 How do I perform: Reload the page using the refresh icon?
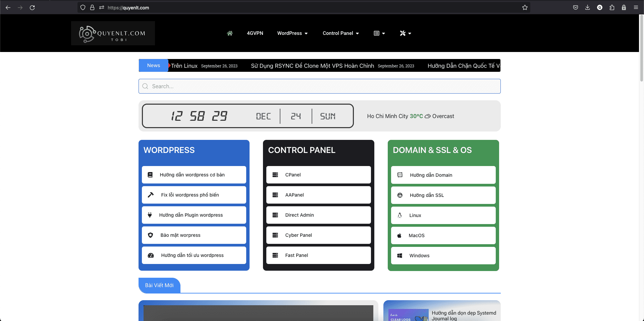coord(32,7)
